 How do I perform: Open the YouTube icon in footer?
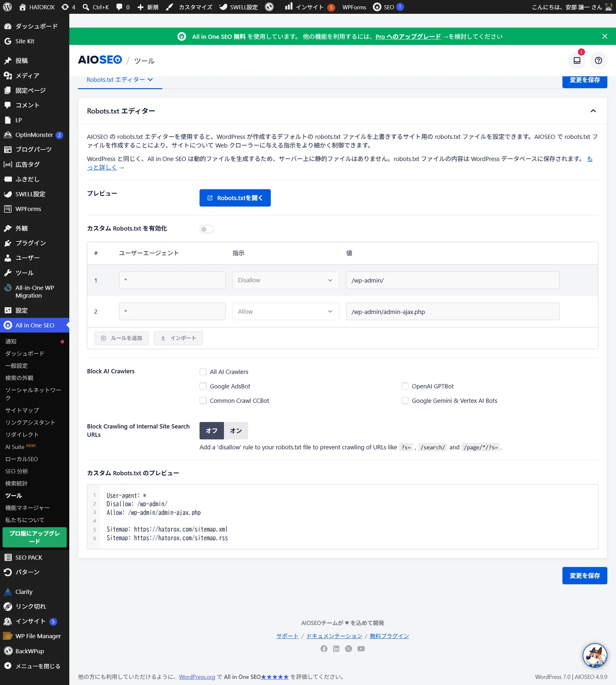361,648
